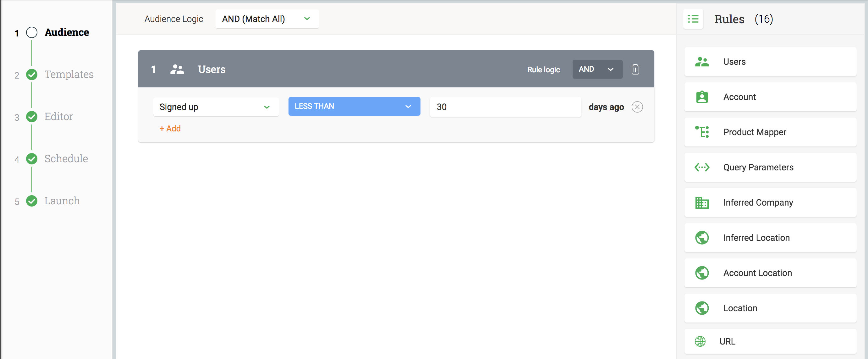Go to the Templates step
This screenshot has height=359, width=868.
[69, 74]
